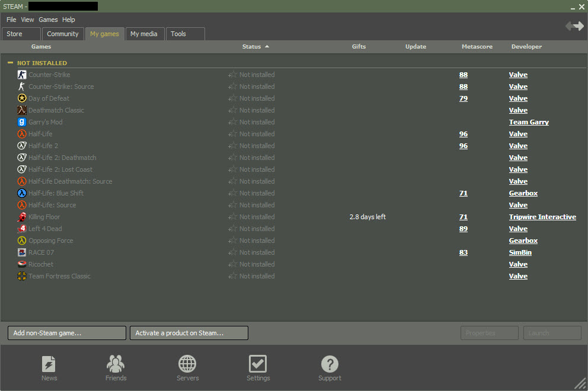Image resolution: width=588 pixels, height=391 pixels.
Task: Click the Killing Floor game icon
Action: pos(22,217)
